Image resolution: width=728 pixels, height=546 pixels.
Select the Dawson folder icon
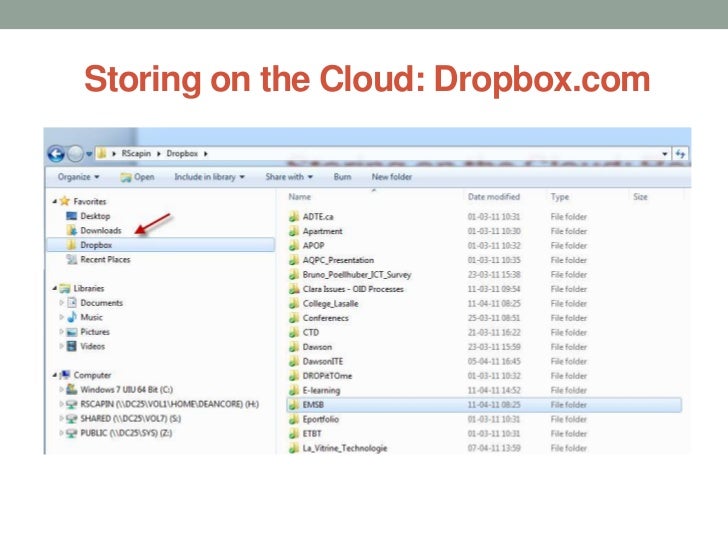(x=293, y=346)
